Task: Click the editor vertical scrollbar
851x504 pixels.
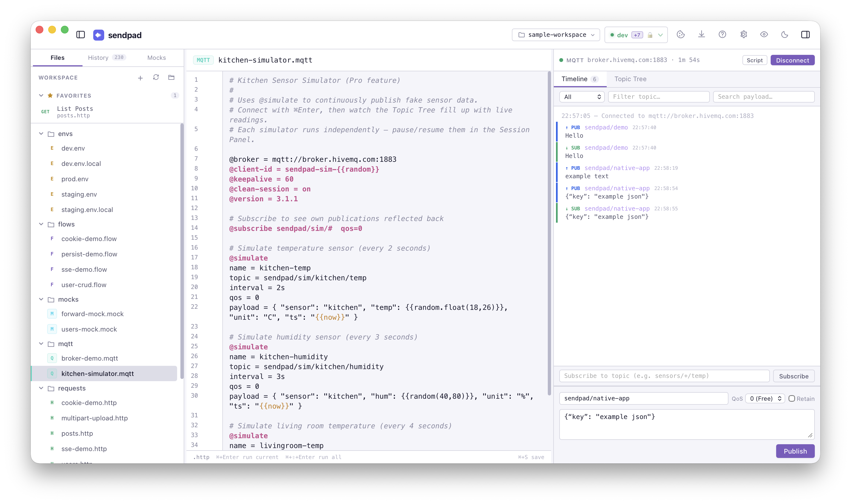Action: click(x=549, y=233)
